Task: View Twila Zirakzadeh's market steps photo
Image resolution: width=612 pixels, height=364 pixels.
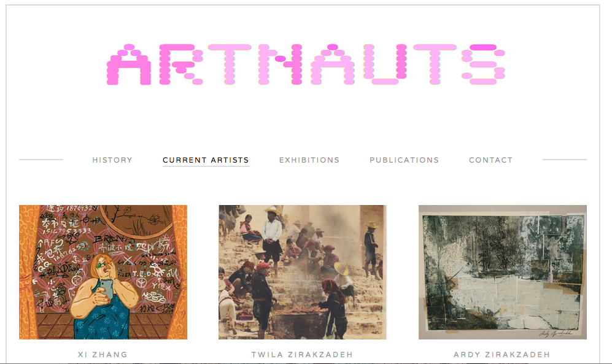Action: click(x=303, y=272)
